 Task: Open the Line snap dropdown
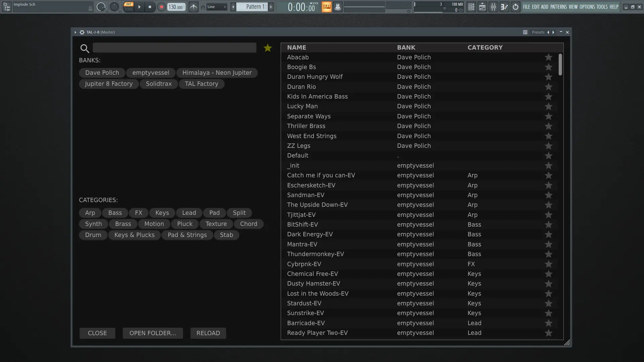[x=216, y=7]
